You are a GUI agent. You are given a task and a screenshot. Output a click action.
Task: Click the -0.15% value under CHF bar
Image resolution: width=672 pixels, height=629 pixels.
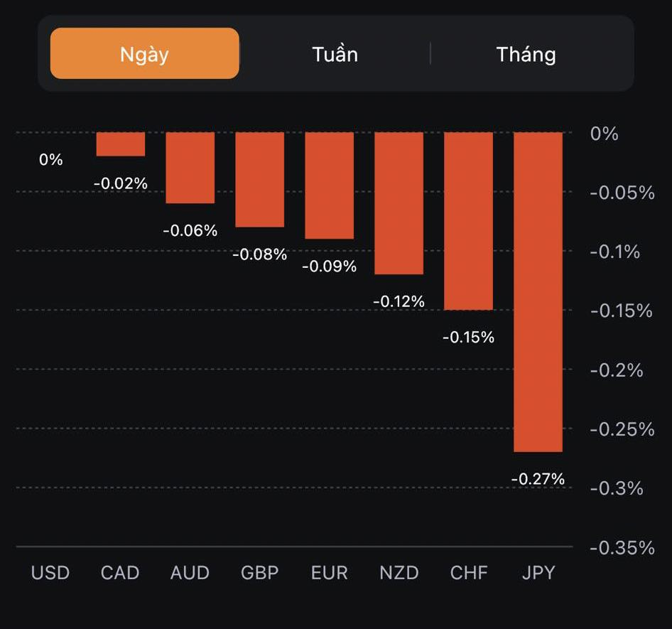click(x=468, y=338)
